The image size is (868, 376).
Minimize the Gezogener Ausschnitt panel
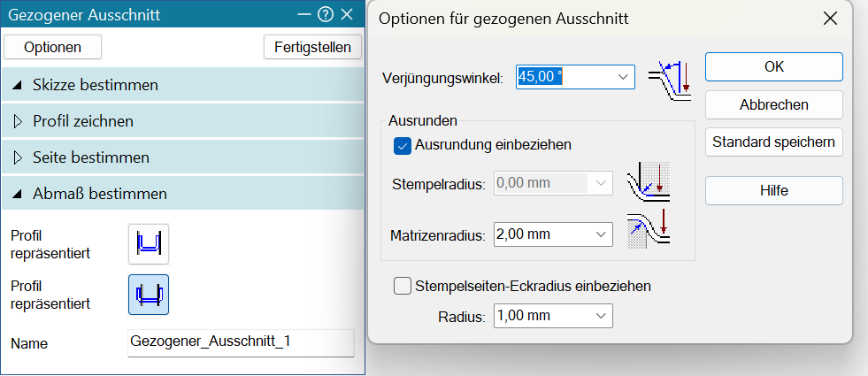[303, 14]
